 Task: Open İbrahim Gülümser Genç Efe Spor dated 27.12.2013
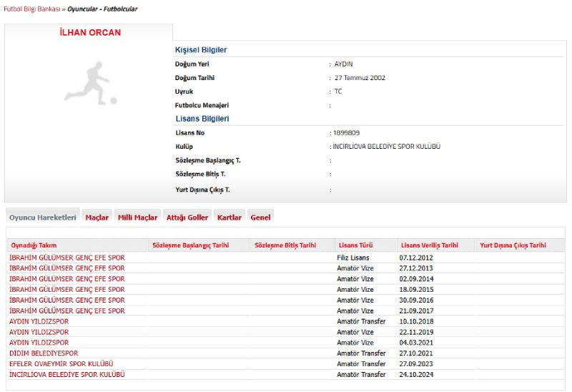pos(67,268)
